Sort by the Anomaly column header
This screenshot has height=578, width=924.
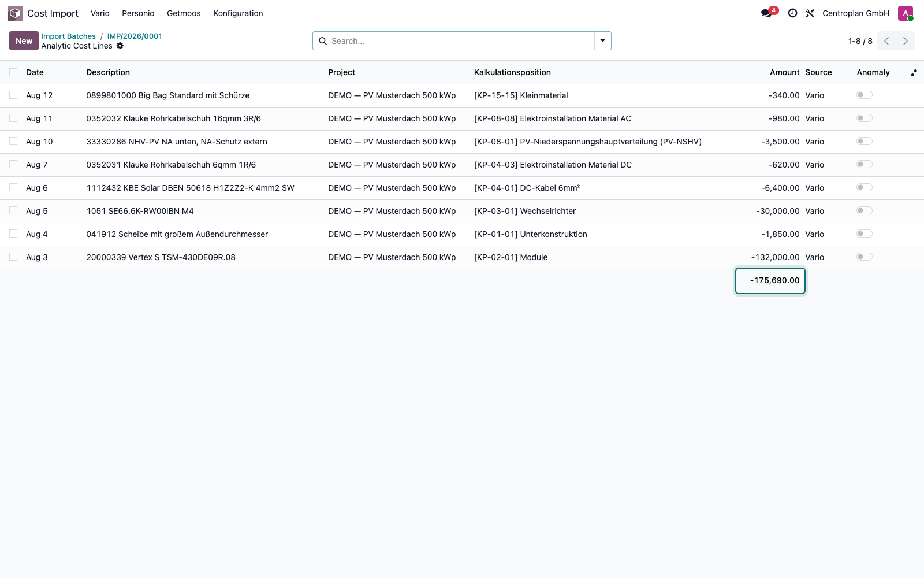click(873, 72)
